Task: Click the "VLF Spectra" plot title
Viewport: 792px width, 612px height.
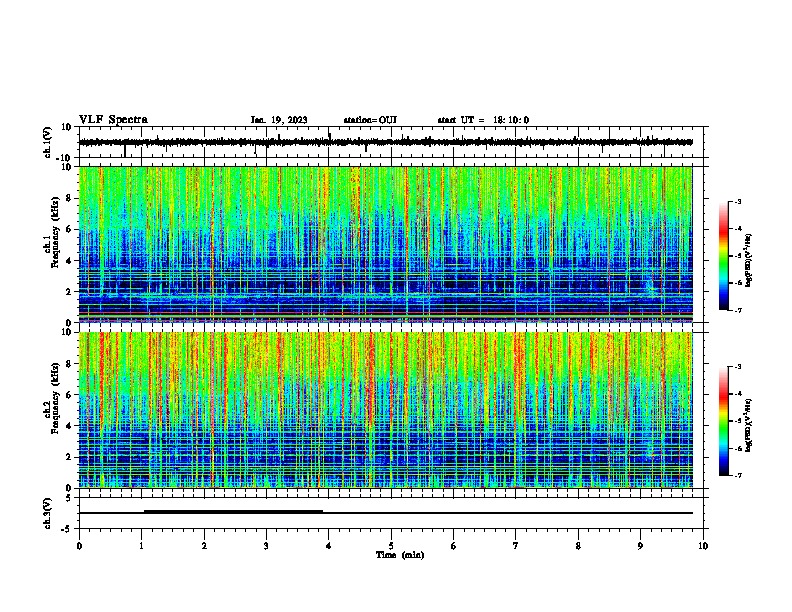Action: tap(113, 120)
